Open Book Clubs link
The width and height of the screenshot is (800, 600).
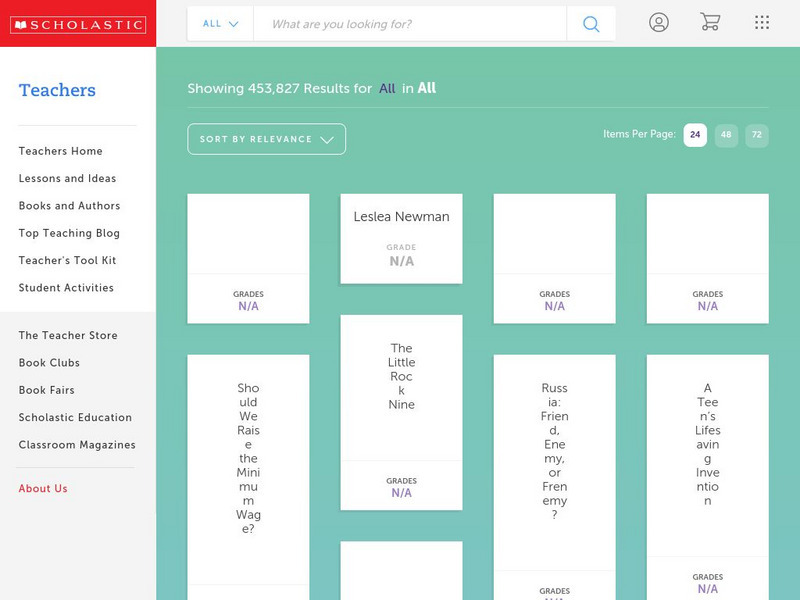tap(49, 363)
